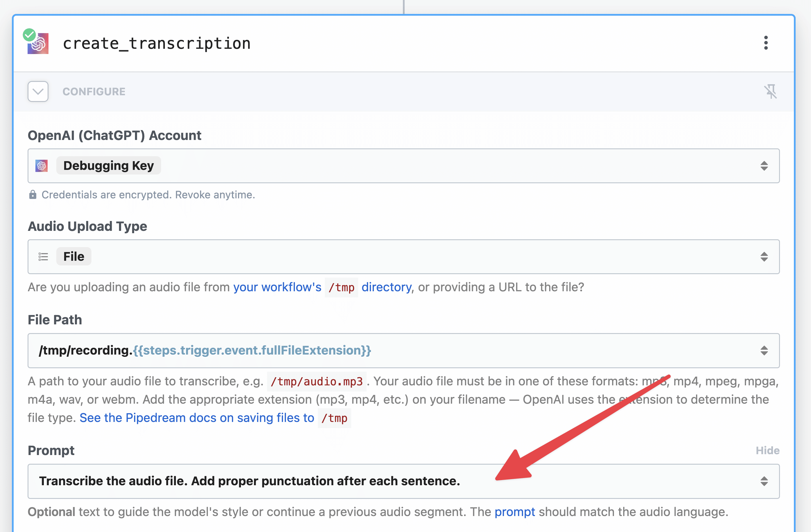Image resolution: width=811 pixels, height=532 pixels.
Task: Open the "your workflow's" link
Action: tap(277, 287)
